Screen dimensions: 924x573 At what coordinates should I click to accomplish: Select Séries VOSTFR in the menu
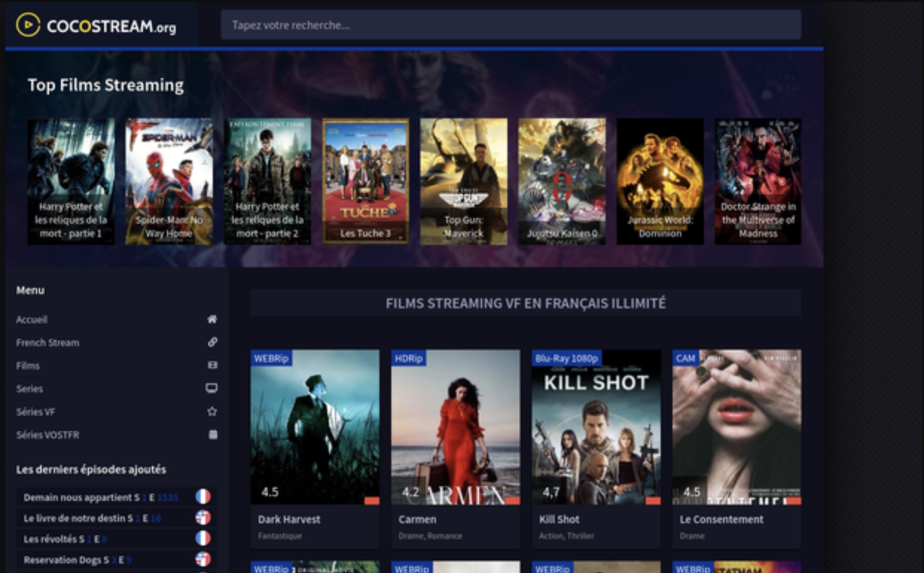tap(48, 435)
